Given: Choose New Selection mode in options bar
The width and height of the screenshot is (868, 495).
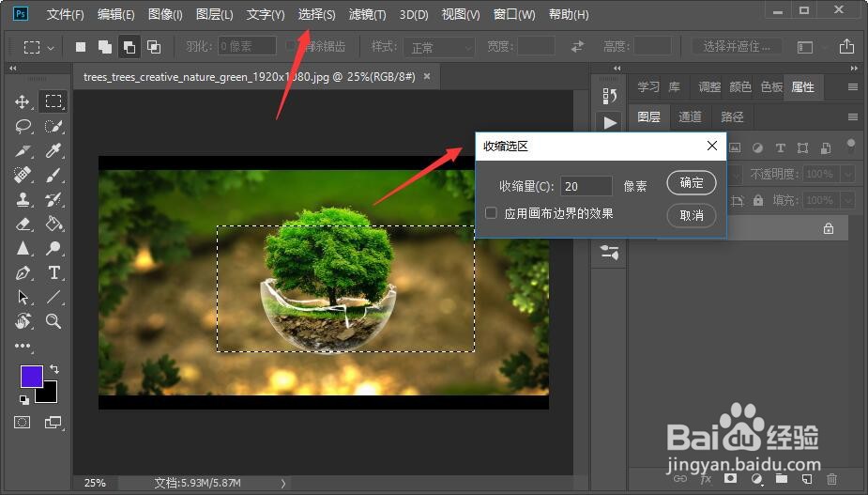Looking at the screenshot, I should point(81,47).
